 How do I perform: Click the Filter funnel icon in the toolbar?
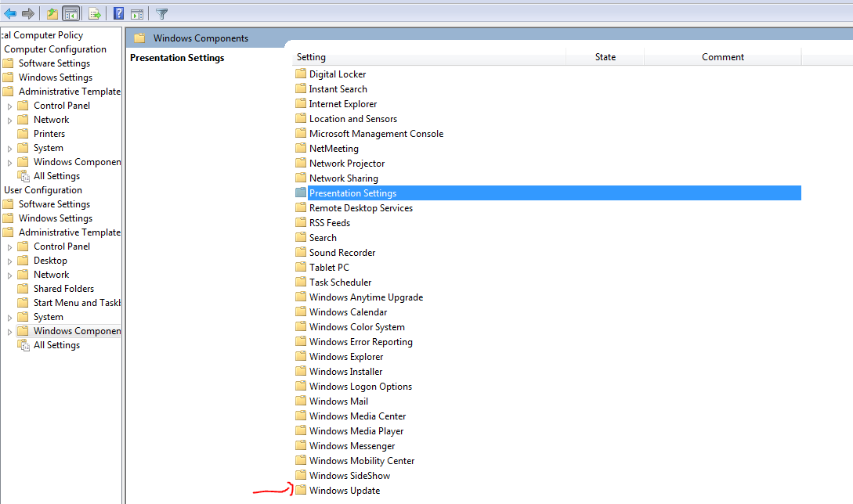[x=161, y=13]
